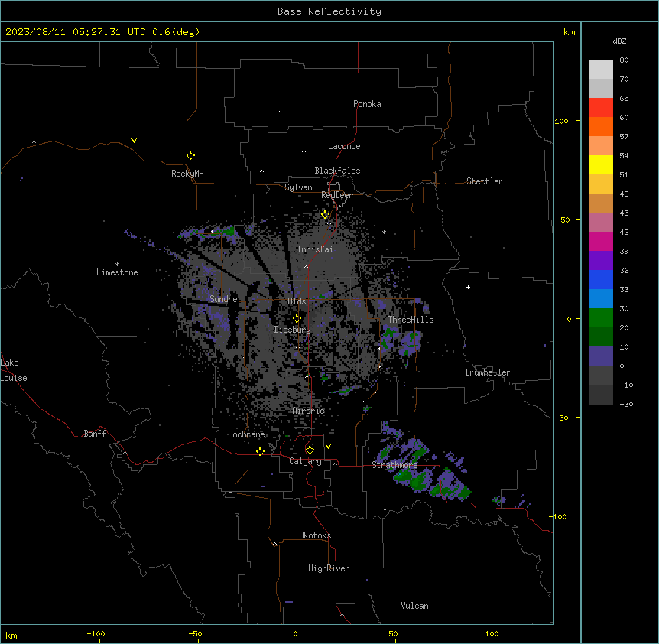The width and height of the screenshot is (659, 644).
Task: Click the Sylvan label
Action: point(298,187)
